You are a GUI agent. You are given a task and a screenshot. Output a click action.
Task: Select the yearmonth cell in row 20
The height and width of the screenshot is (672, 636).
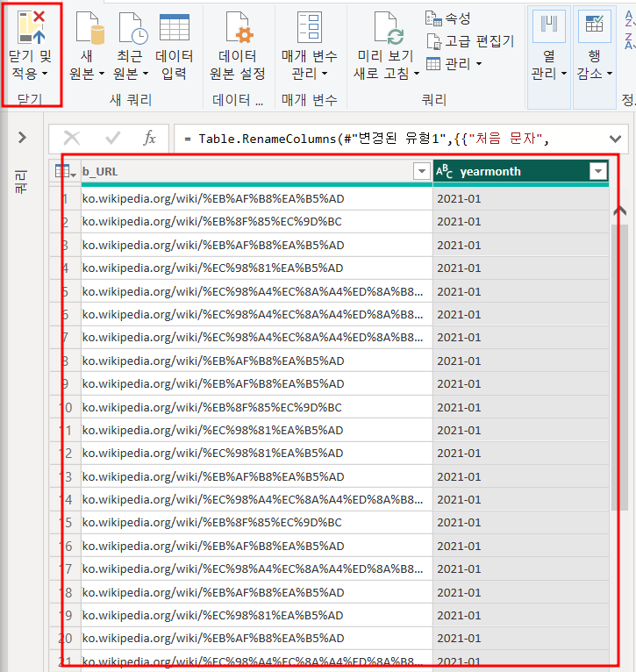tap(521, 639)
